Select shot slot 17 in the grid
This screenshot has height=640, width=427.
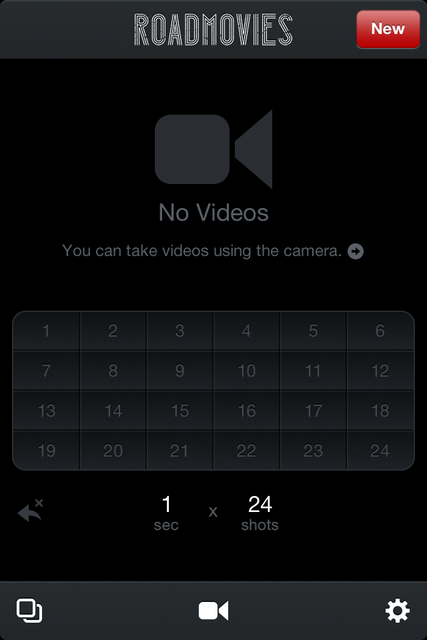[x=314, y=411]
